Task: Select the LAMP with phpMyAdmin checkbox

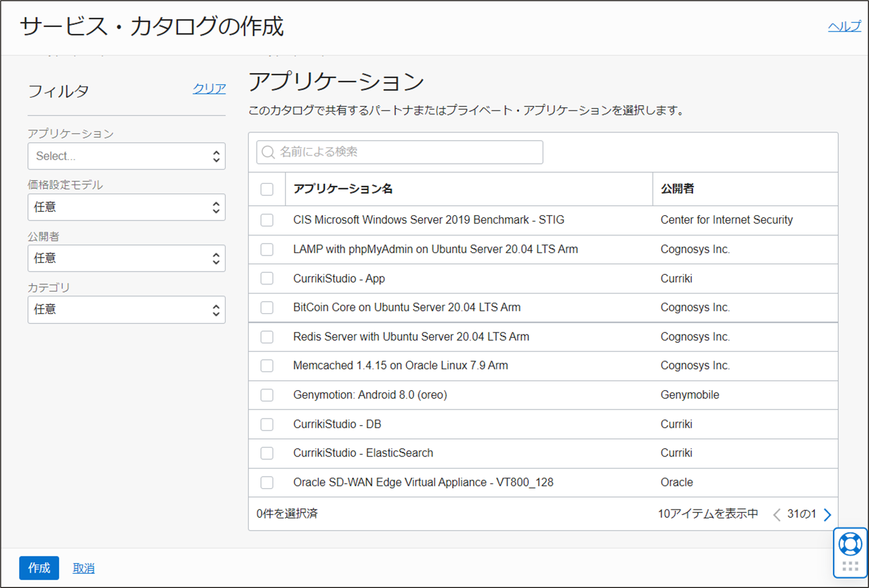Action: pyautogui.click(x=267, y=249)
